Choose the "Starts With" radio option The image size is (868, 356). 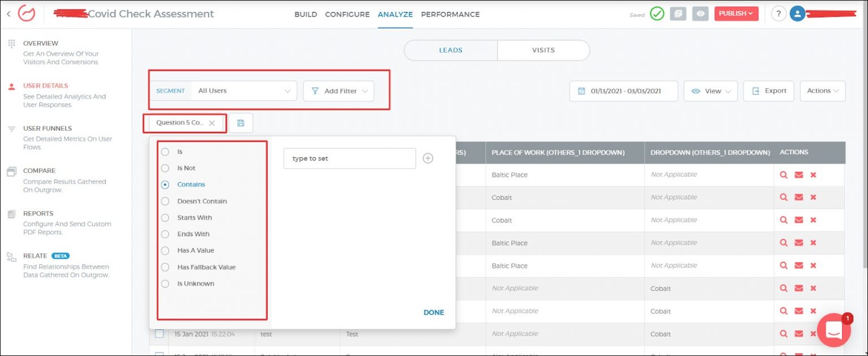(x=165, y=218)
